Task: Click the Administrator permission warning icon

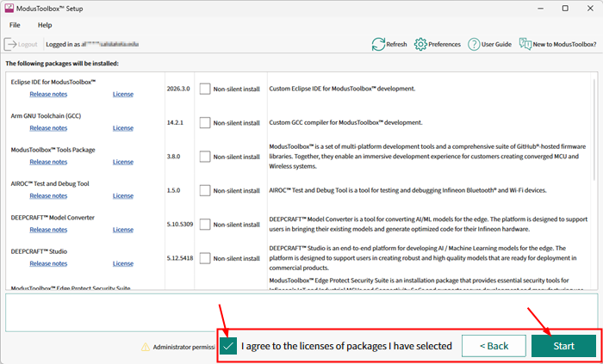Action: [x=146, y=347]
